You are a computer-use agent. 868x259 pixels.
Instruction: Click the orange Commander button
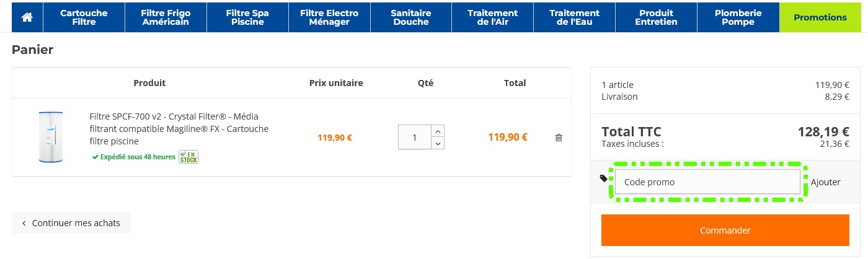click(725, 230)
